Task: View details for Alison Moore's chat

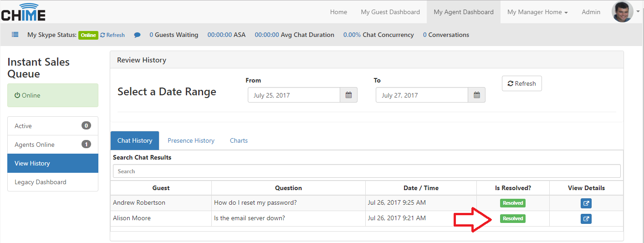Action: pyautogui.click(x=586, y=219)
